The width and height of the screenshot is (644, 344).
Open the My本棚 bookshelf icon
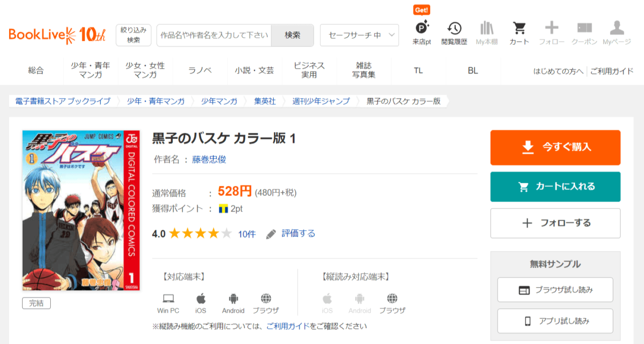point(487,28)
